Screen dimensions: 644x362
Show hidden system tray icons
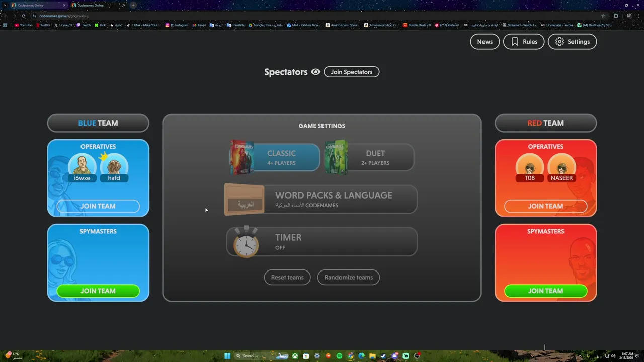pos(581,356)
